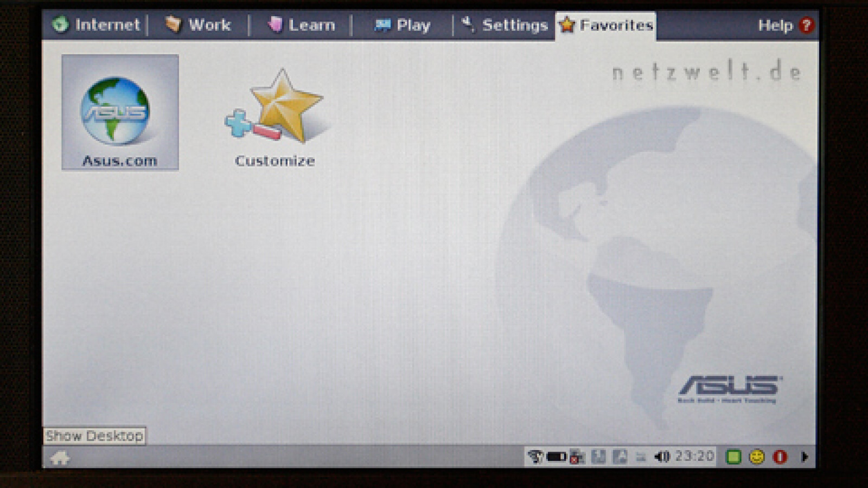Open the wireless network tray icon
868x488 pixels.
pos(535,457)
